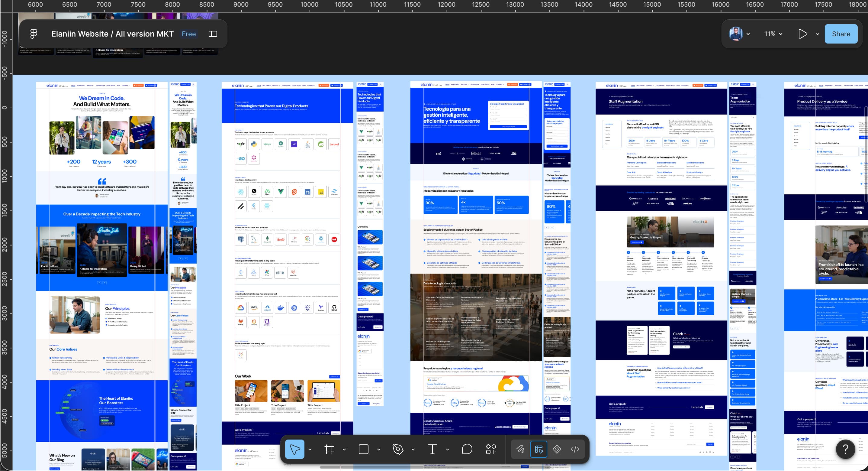The width and height of the screenshot is (868, 471).
Task: Expand Pen tool options chevron
Action: pyautogui.click(x=413, y=450)
